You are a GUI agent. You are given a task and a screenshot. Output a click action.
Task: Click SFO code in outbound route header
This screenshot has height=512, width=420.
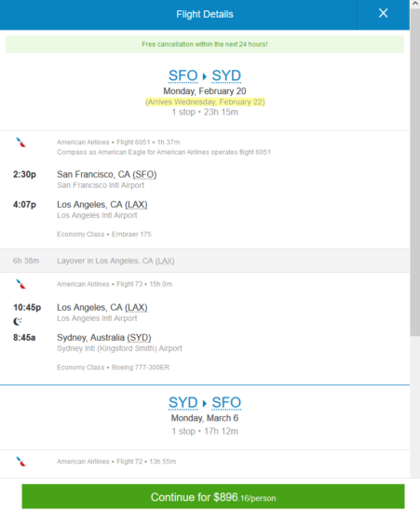(183, 75)
